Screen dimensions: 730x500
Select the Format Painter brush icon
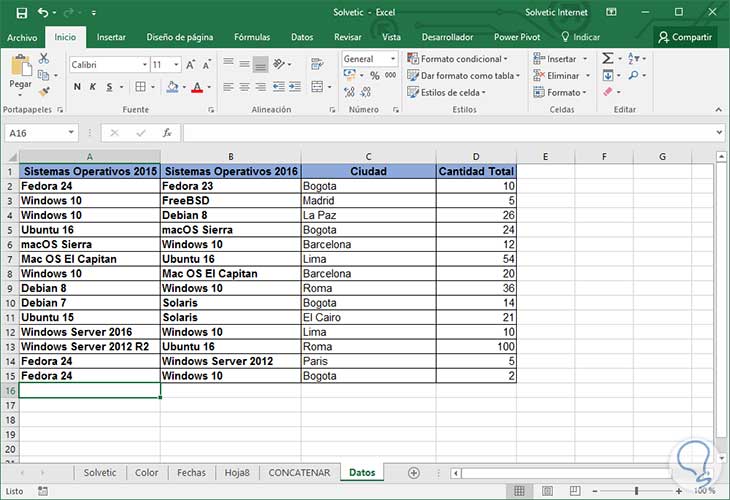click(x=44, y=92)
